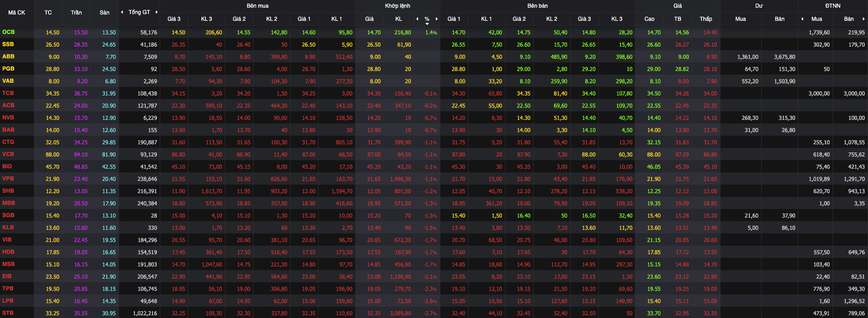Select the BAB ticker symbol
868x318 pixels.
pyautogui.click(x=8, y=130)
